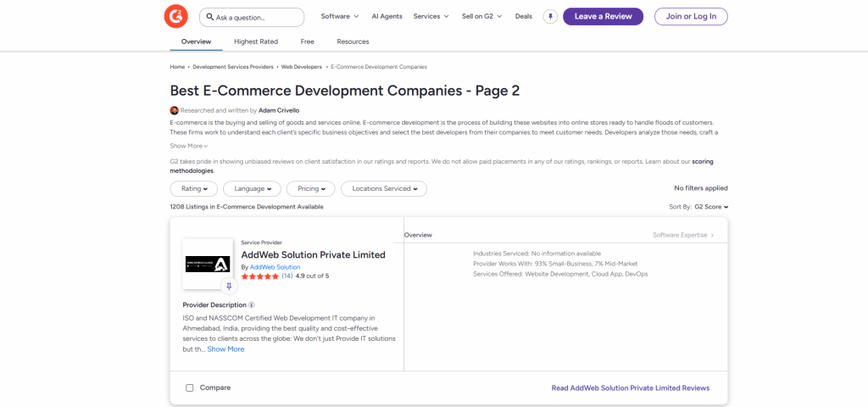Expand Show More under category description
The height and width of the screenshot is (407, 868).
click(x=189, y=146)
